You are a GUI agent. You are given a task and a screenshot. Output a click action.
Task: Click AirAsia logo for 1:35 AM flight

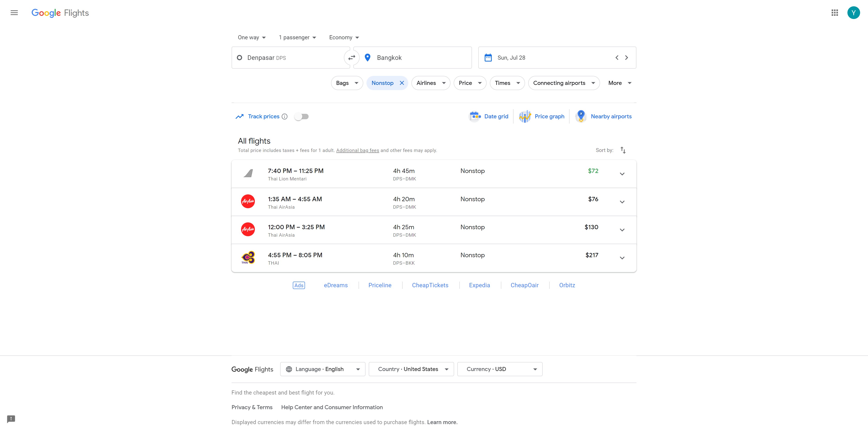coord(248,201)
